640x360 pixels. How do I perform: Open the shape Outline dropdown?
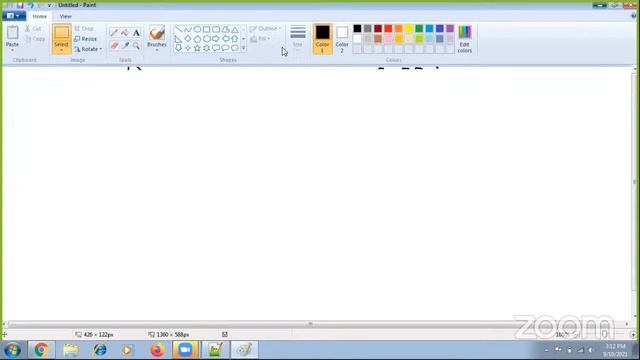pos(265,29)
